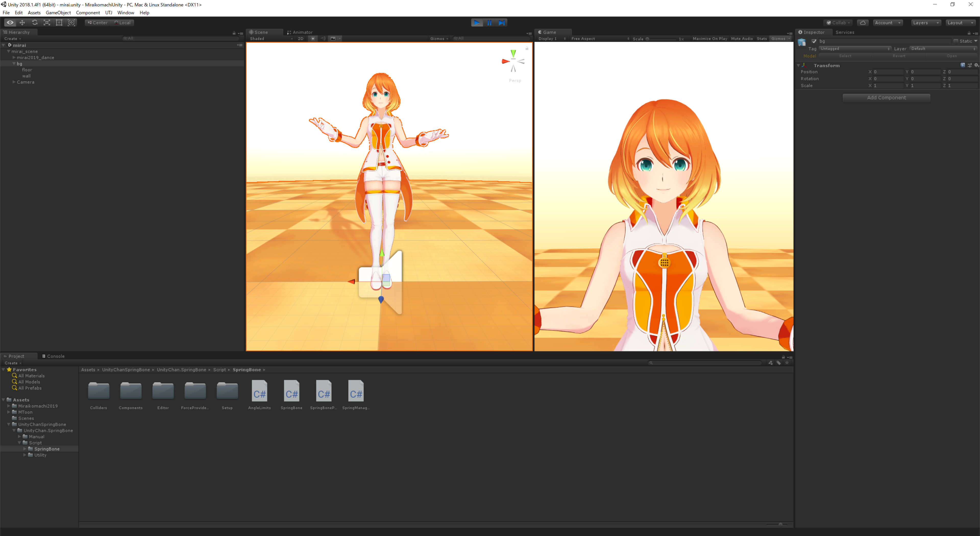
Task: Select the SpringBone C# script
Action: (x=291, y=395)
